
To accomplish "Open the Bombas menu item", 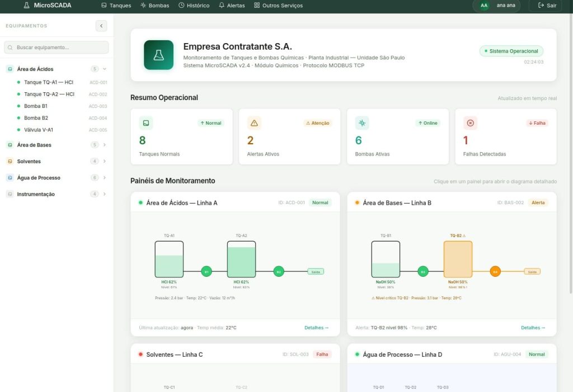I will click(x=155, y=6).
